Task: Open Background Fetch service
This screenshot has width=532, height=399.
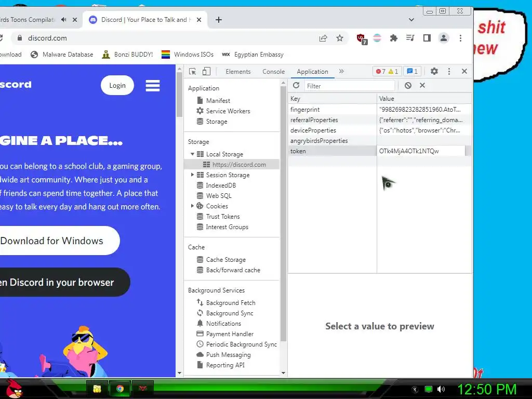Action: pyautogui.click(x=226, y=303)
